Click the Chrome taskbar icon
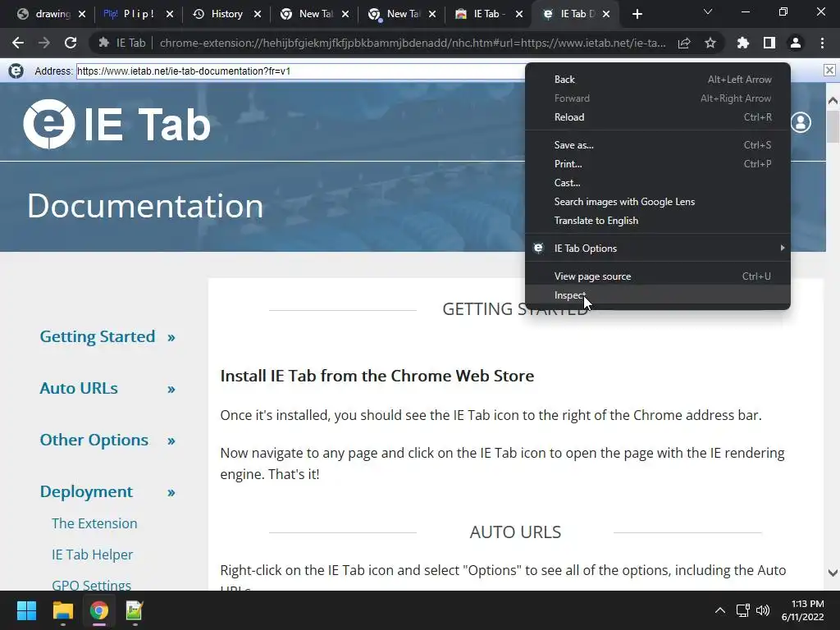 [x=99, y=610]
